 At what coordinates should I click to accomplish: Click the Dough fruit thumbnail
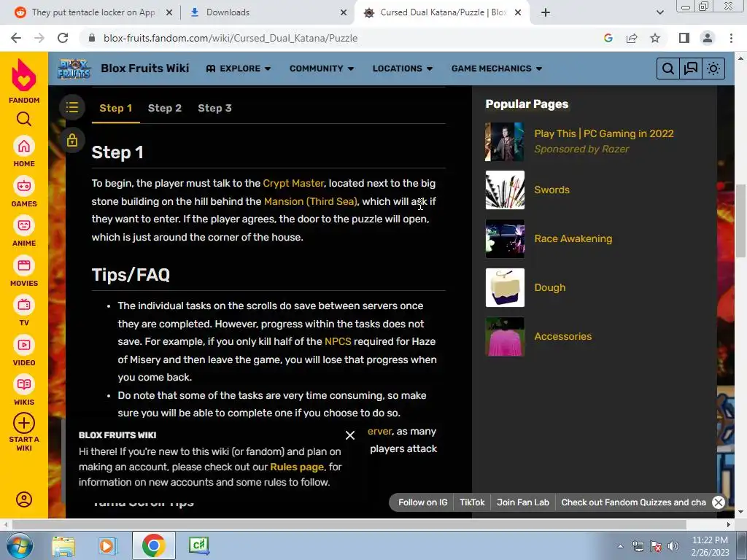pyautogui.click(x=505, y=287)
